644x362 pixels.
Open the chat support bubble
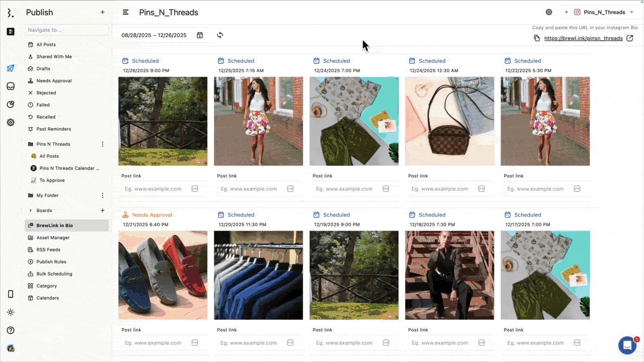pyautogui.click(x=627, y=345)
